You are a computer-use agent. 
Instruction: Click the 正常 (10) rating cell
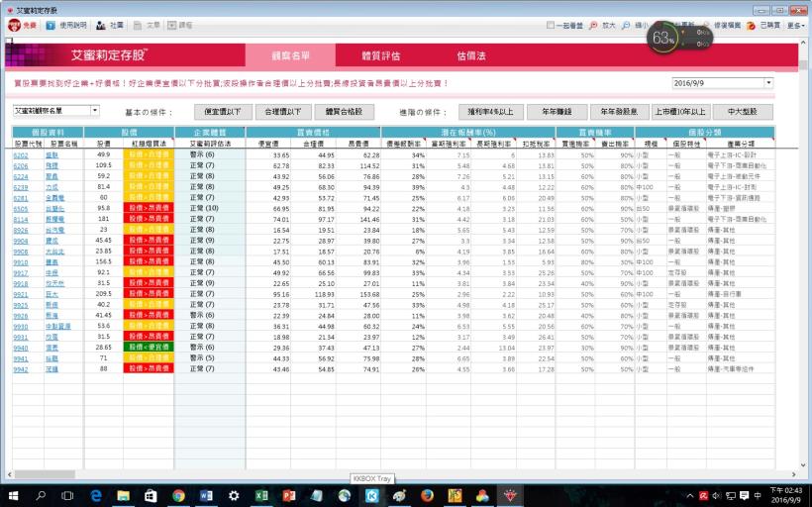click(x=204, y=208)
